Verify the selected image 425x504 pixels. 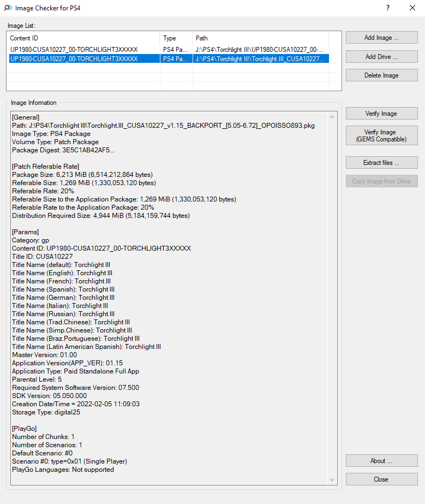(382, 114)
